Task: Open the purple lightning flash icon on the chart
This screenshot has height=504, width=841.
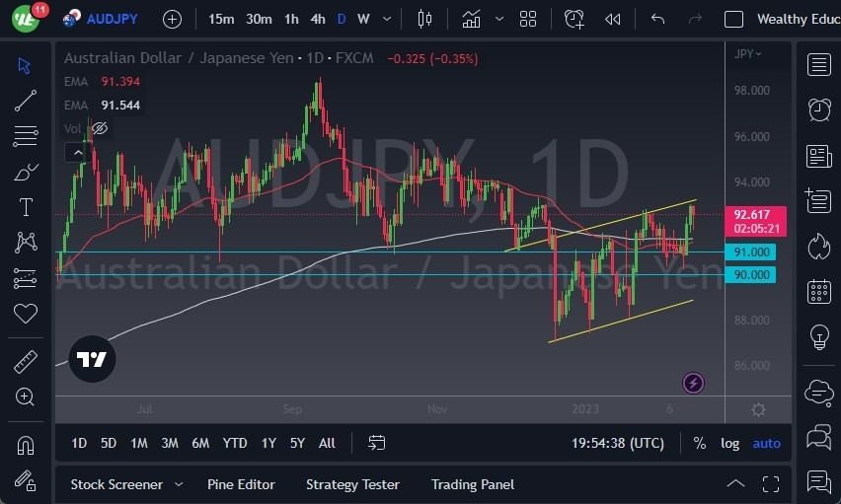Action: (x=693, y=383)
